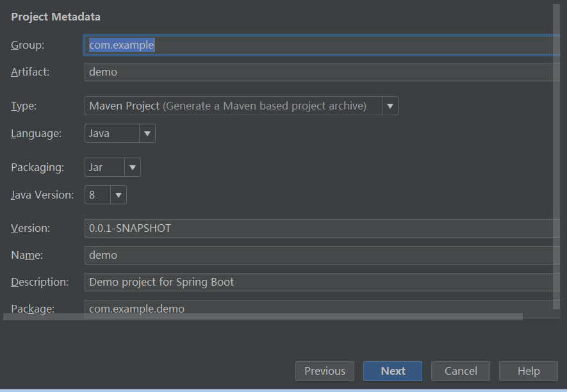Go back with the Previous button
Viewport: 567px width, 392px height.
pos(325,371)
